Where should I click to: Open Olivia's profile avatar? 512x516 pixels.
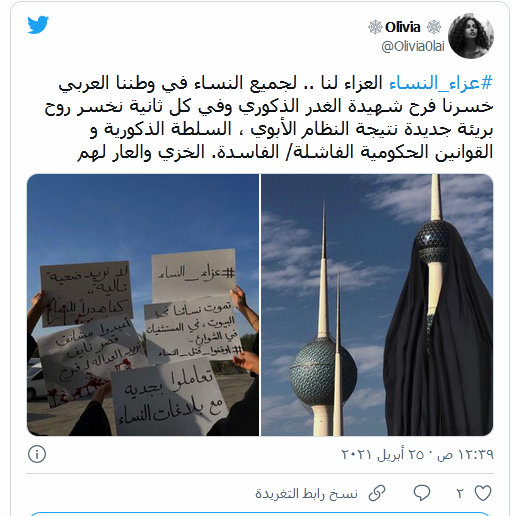pyautogui.click(x=471, y=36)
